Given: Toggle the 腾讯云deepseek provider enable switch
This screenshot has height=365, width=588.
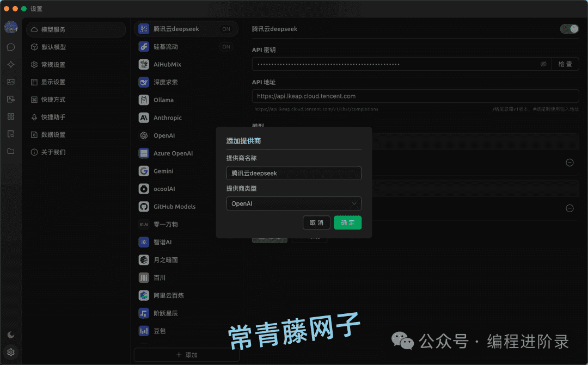Looking at the screenshot, I should pos(569,29).
